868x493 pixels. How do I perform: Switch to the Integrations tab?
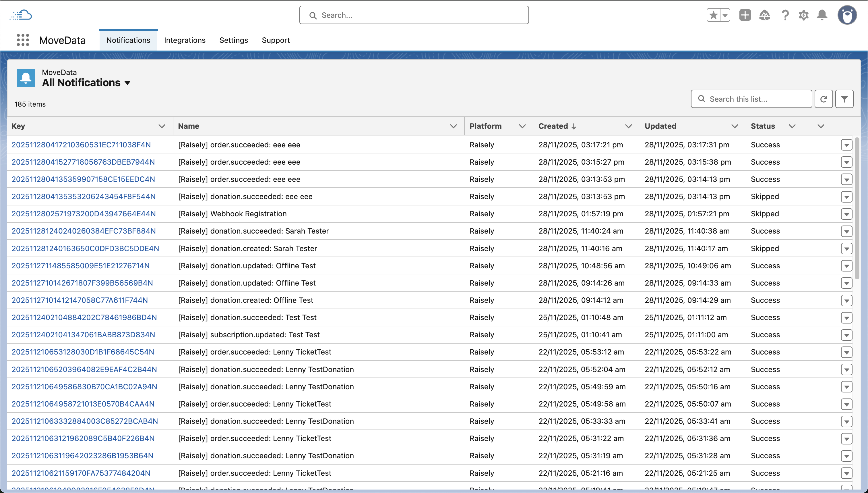[x=185, y=40]
